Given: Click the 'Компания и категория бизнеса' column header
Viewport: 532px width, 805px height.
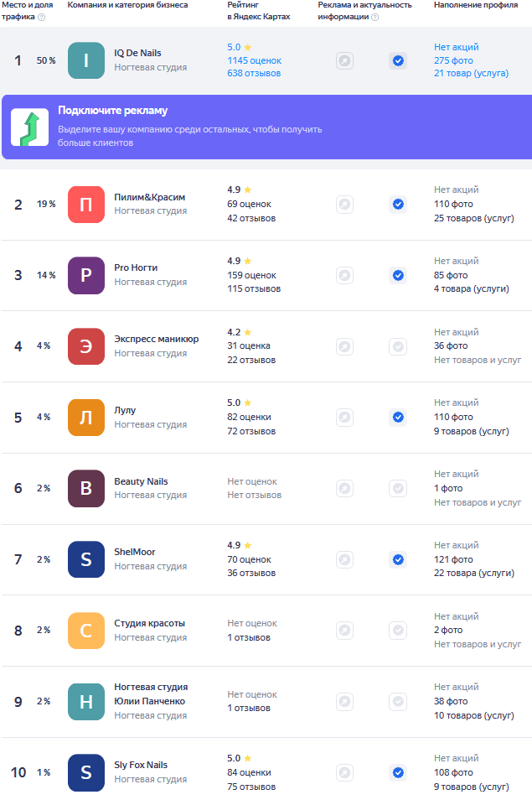Looking at the screenshot, I should [x=127, y=5].
